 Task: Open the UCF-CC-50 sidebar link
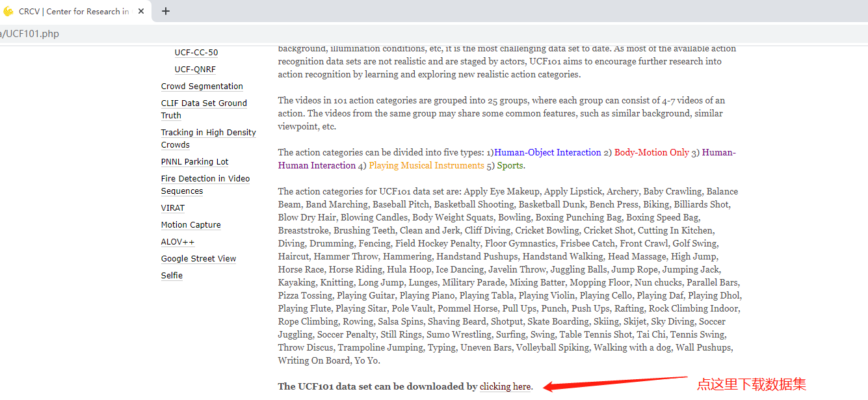pyautogui.click(x=196, y=53)
